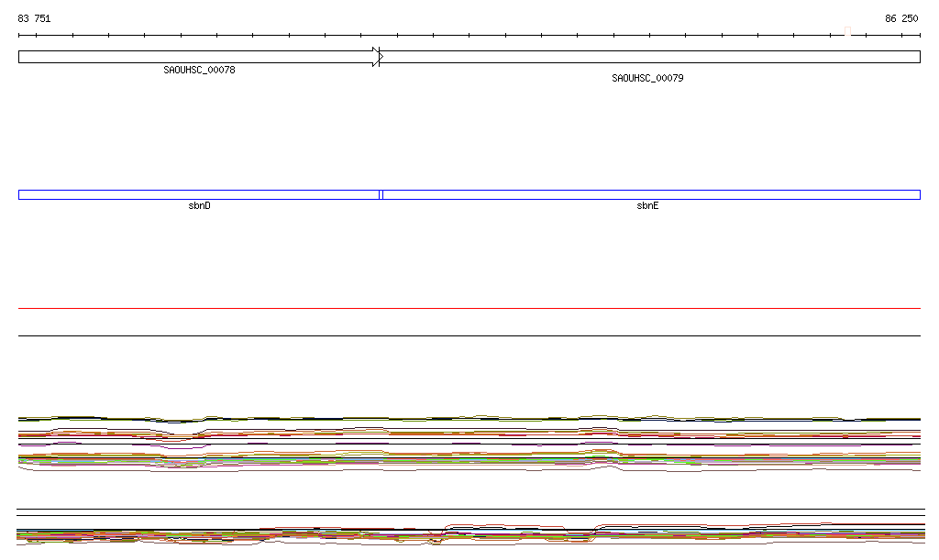This screenshot has width=939, height=560.
Task: Click the arrowhead at SAOUHSC_00078's end
Action: point(377,57)
